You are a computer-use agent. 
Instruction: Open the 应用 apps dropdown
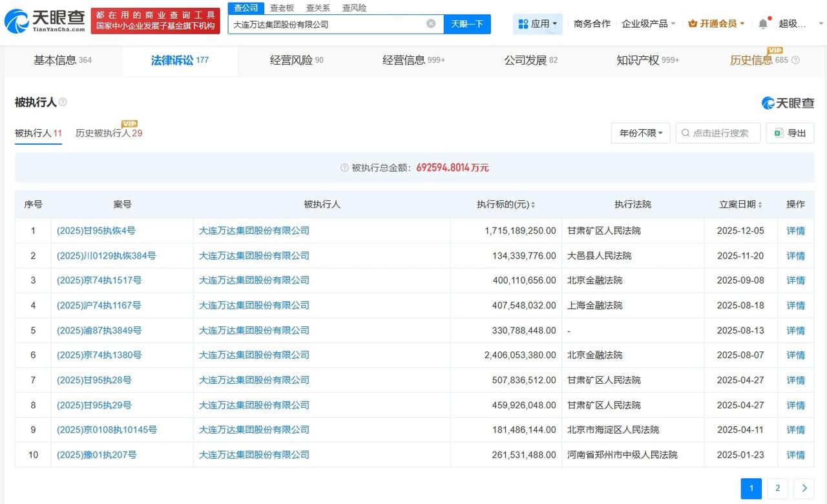[x=538, y=24]
